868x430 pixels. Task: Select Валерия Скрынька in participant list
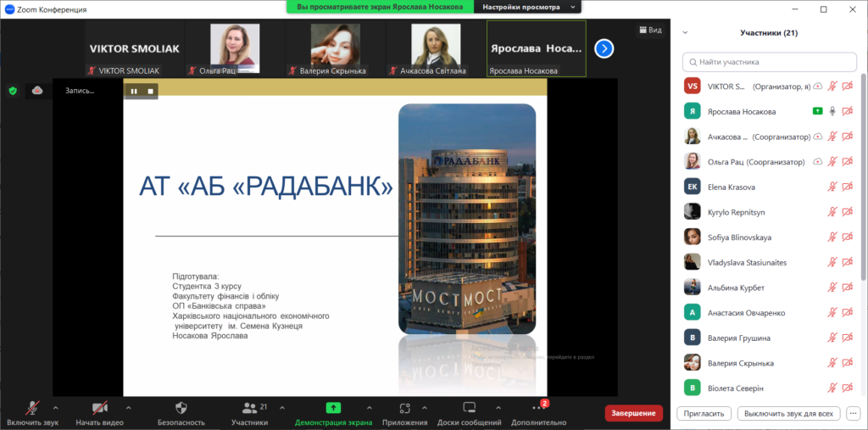[768, 364]
